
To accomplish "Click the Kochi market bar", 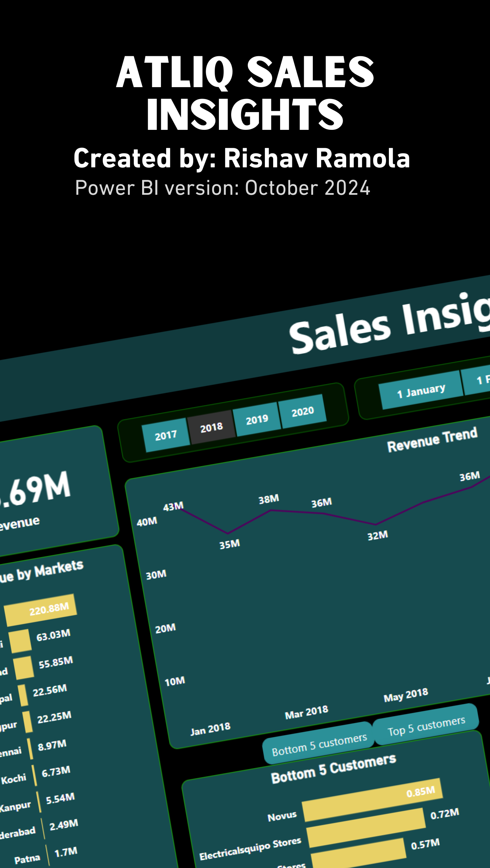I will click(x=35, y=775).
